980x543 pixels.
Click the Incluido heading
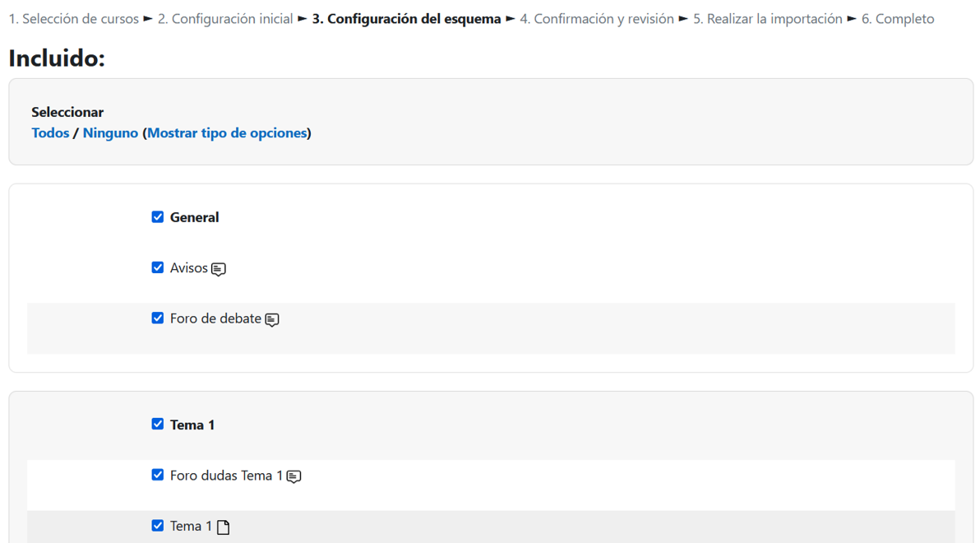coord(57,58)
